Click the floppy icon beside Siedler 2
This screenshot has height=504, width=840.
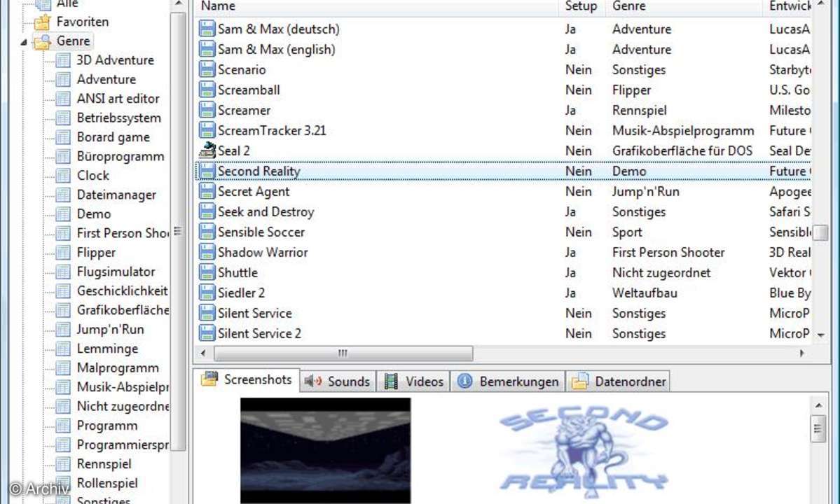207,293
